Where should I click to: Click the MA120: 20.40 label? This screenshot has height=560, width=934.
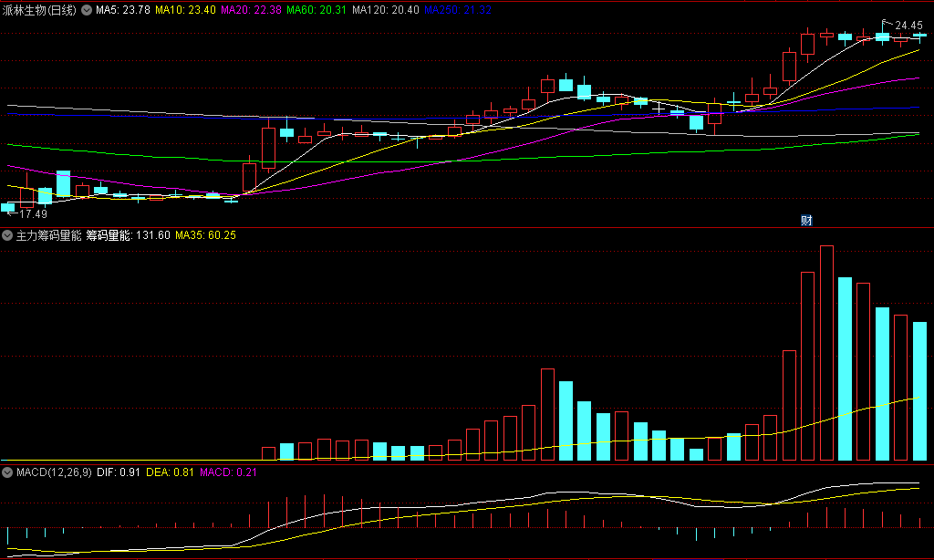click(386, 10)
